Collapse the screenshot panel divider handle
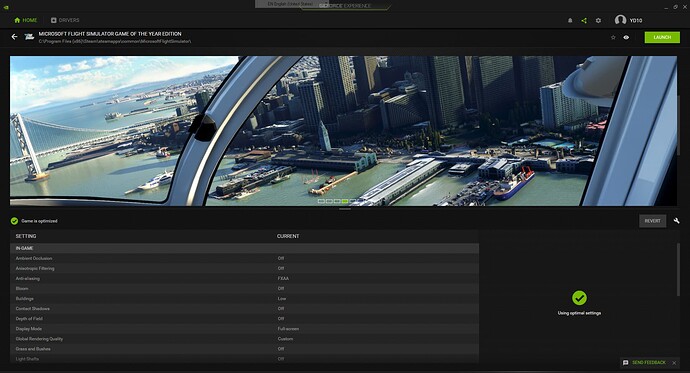The image size is (690, 373). (x=345, y=209)
